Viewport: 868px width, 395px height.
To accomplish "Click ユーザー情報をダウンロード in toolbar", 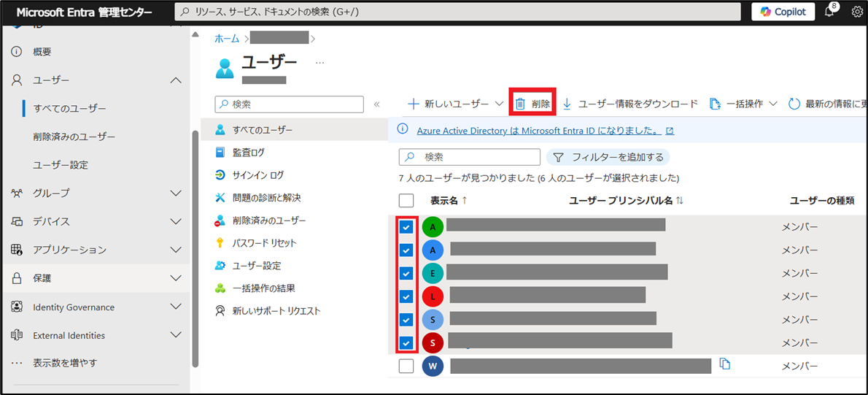I will pyautogui.click(x=630, y=104).
